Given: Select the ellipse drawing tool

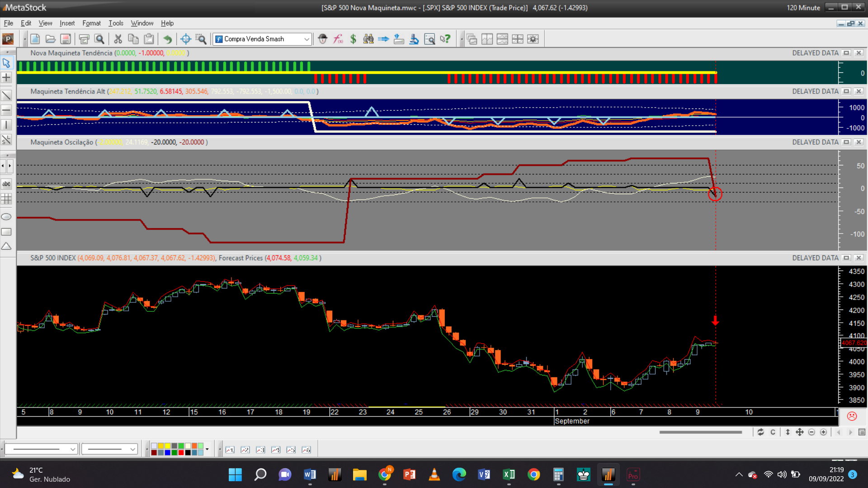Looking at the screenshot, I should (x=6, y=217).
